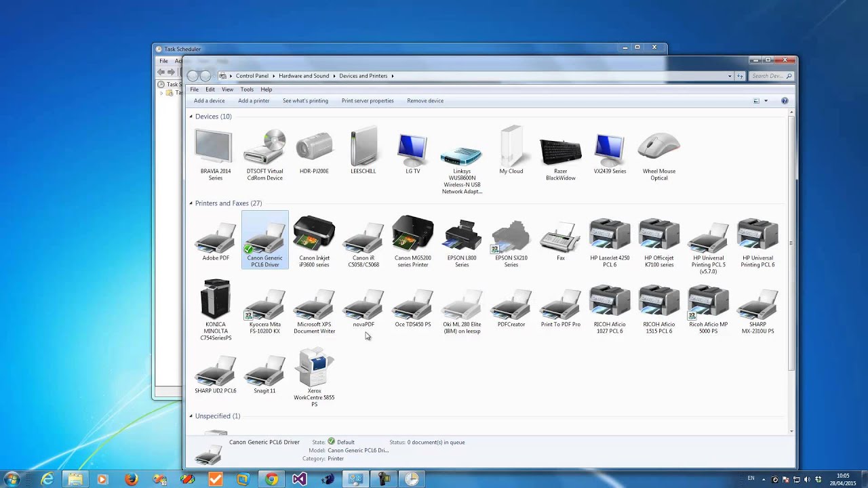Image resolution: width=868 pixels, height=488 pixels.
Task: Collapse the Printers and Faxes (27) group
Action: 191,203
